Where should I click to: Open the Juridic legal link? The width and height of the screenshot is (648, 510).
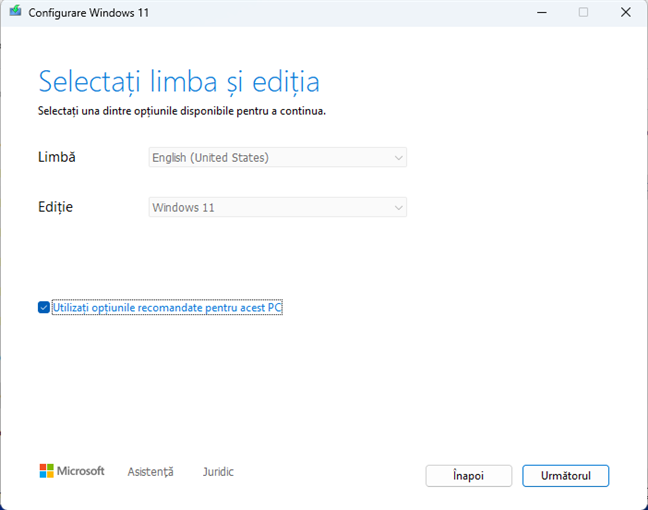pyautogui.click(x=218, y=472)
